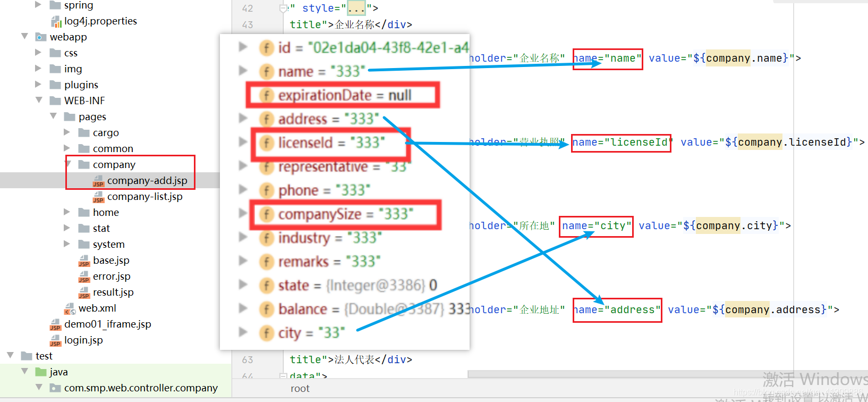Collapse com.smp.web.controller.company package arrow

coord(39,387)
